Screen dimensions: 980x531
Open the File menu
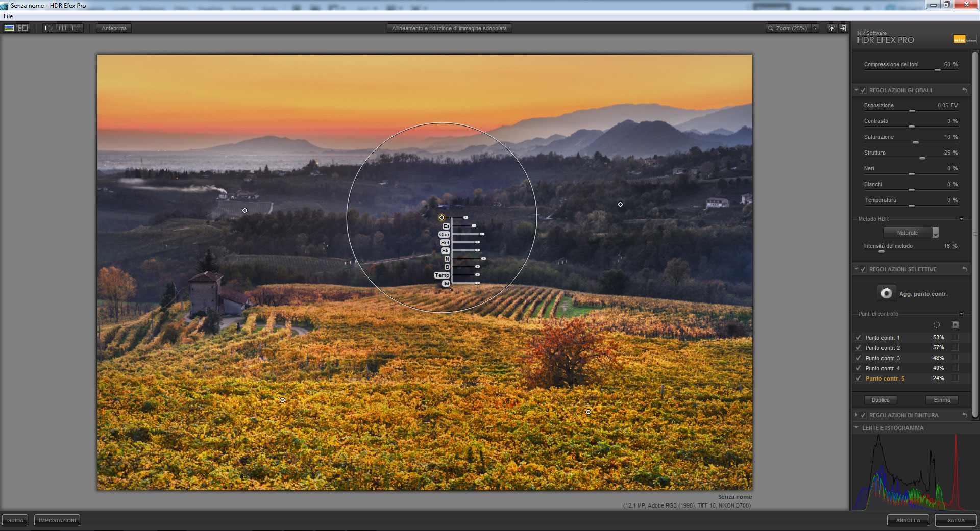point(8,16)
